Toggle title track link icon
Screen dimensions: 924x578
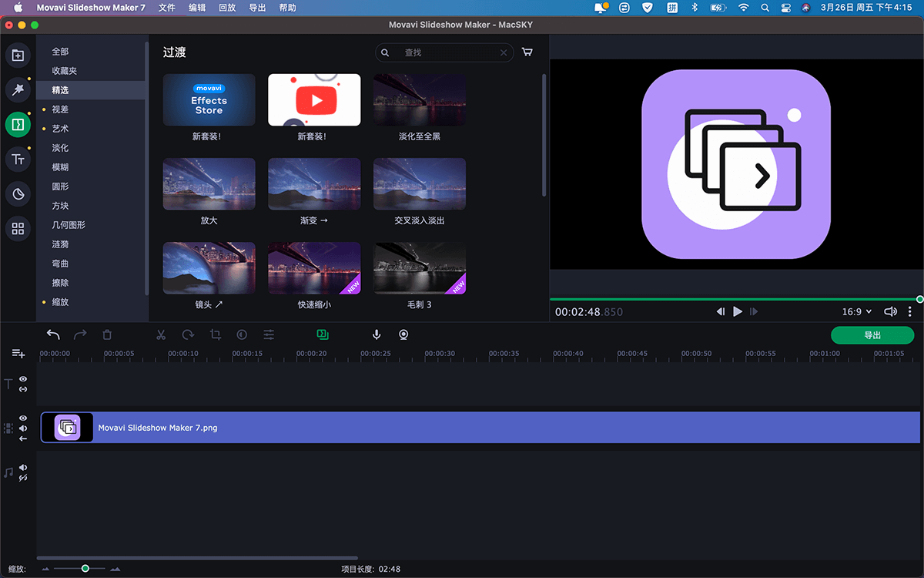23,389
